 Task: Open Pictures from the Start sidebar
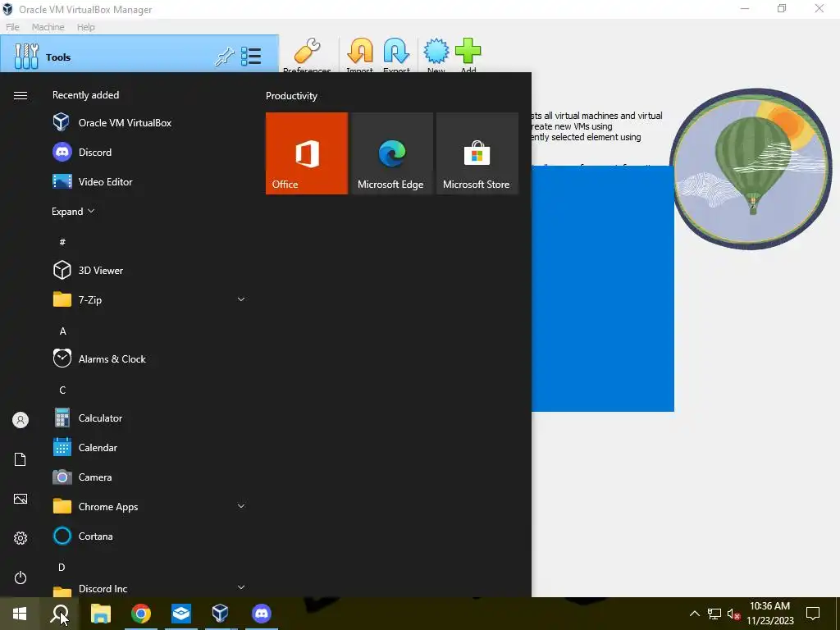pos(21,499)
